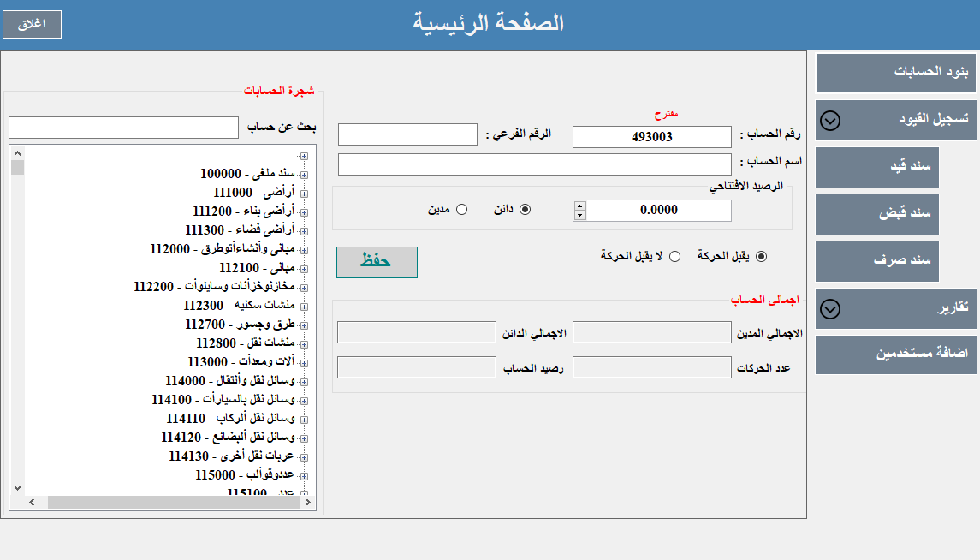Click the رصيد الحساب field

coord(417,367)
